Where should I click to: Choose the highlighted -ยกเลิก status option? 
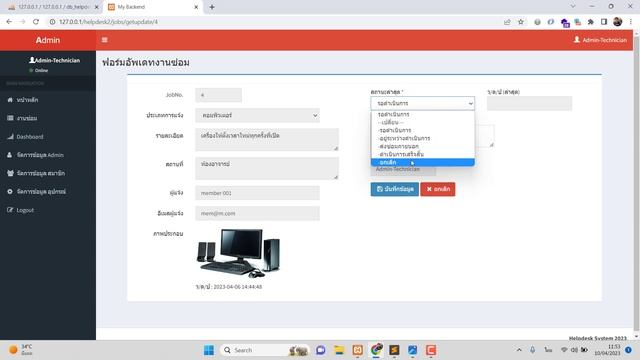click(x=422, y=162)
